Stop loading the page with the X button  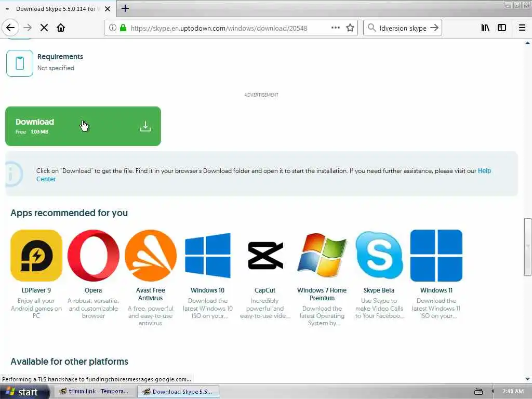coord(44,28)
